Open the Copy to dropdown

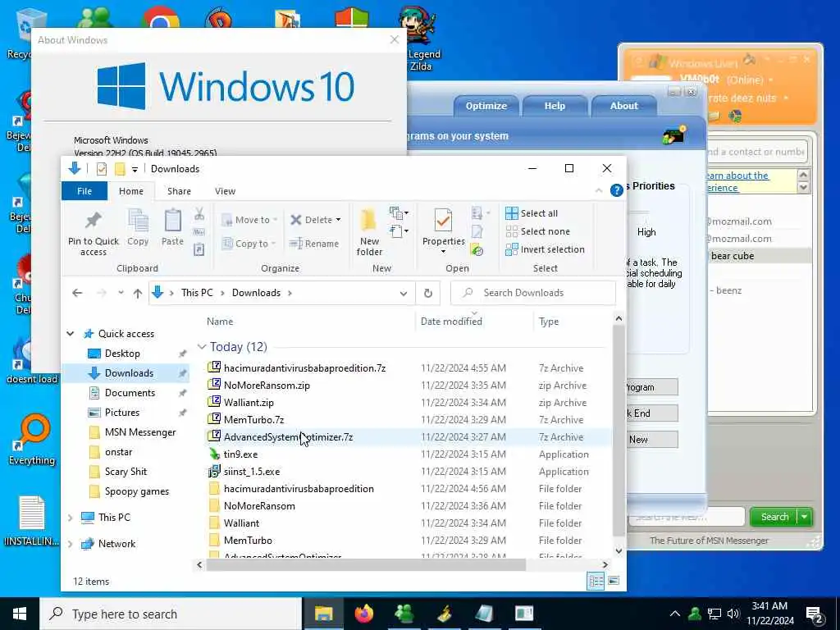click(248, 244)
